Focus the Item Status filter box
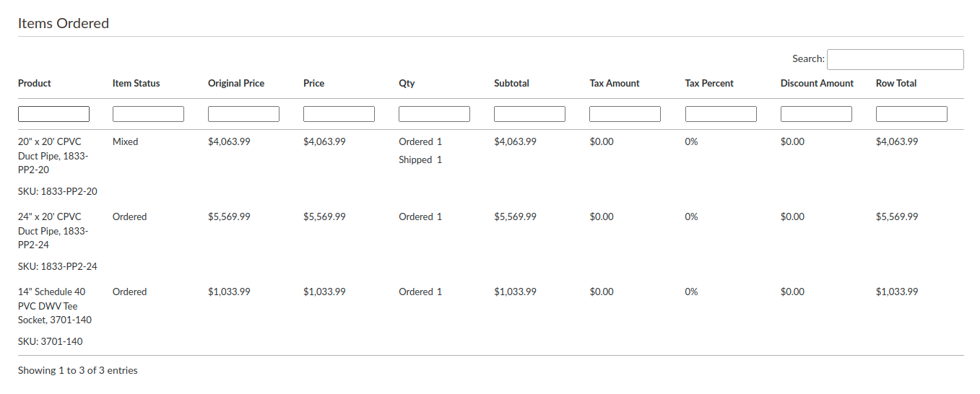 click(x=148, y=114)
